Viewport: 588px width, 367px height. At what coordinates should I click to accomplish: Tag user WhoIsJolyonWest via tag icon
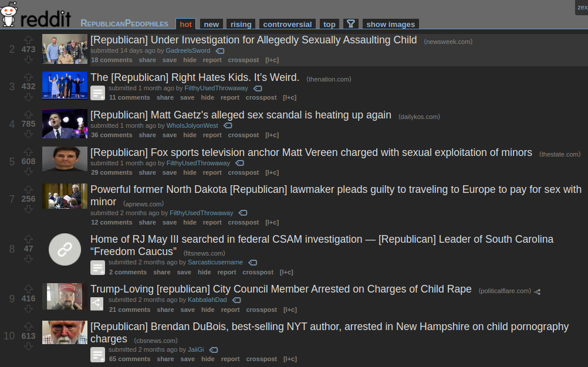pos(228,126)
